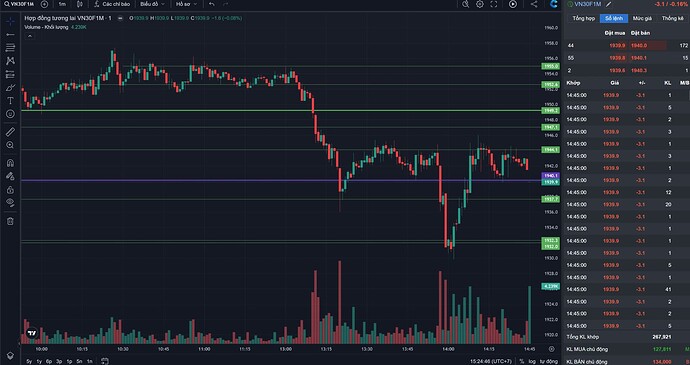Click bid price 1939.8 in order book

click(x=617, y=58)
